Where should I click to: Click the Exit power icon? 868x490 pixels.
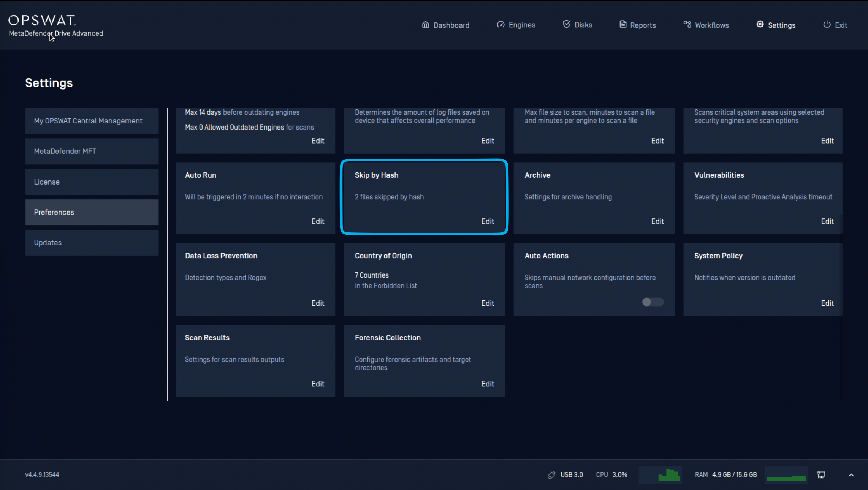[827, 24]
